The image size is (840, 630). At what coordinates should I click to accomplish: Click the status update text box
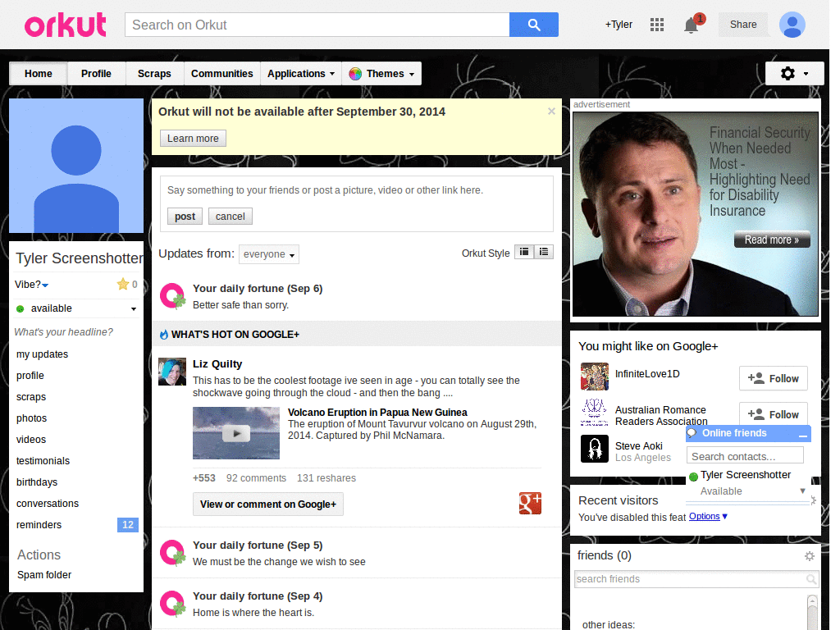point(356,190)
